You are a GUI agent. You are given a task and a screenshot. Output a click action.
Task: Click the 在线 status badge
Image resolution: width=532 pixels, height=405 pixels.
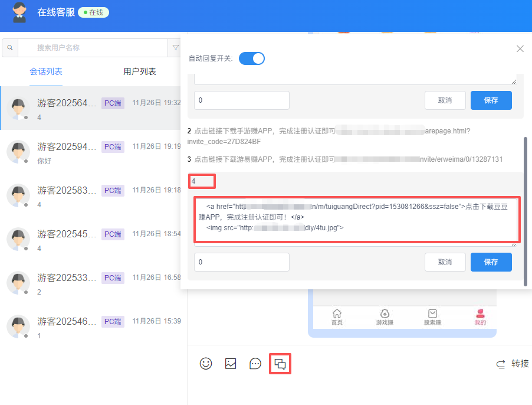point(93,12)
